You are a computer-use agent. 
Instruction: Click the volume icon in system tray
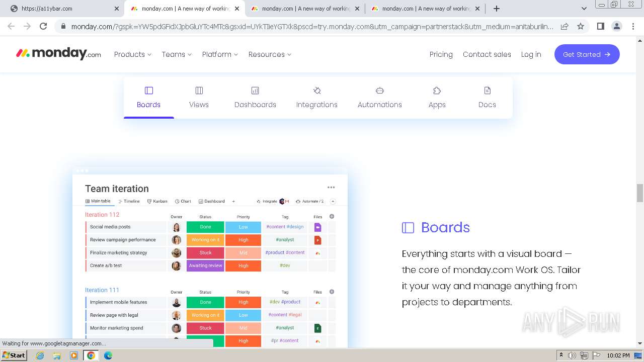(572, 355)
